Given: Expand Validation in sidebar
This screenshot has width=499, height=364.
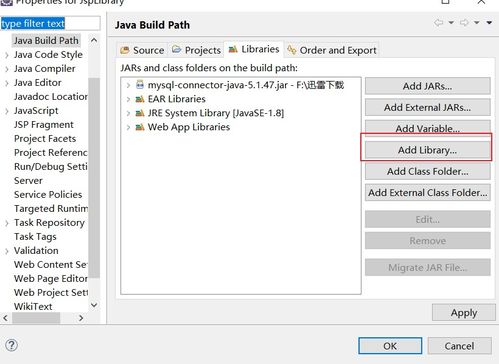Looking at the screenshot, I should tap(7, 251).
